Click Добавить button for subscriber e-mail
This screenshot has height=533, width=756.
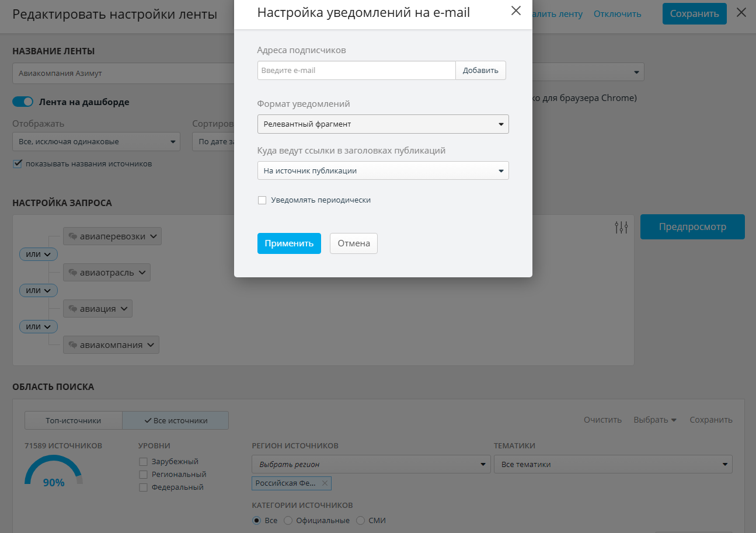(x=480, y=71)
